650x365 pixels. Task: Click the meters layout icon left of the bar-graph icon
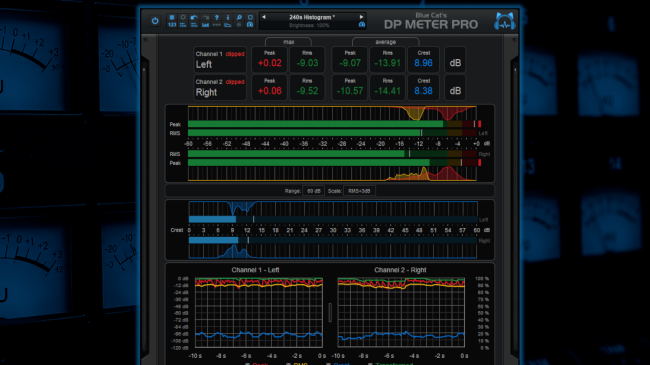click(194, 25)
